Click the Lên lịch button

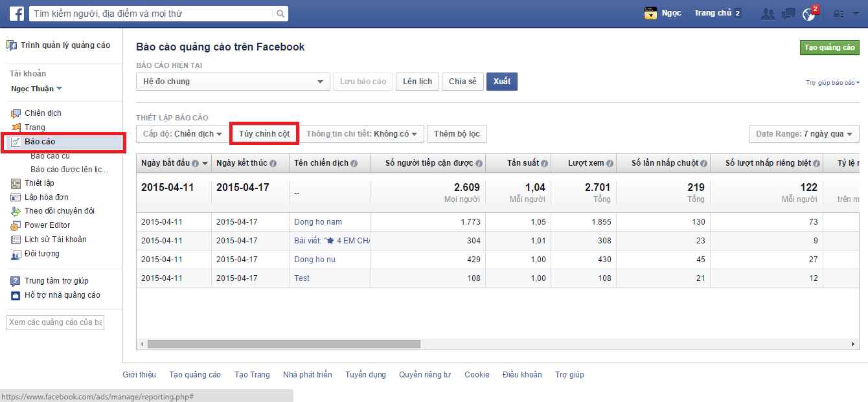[x=417, y=82]
